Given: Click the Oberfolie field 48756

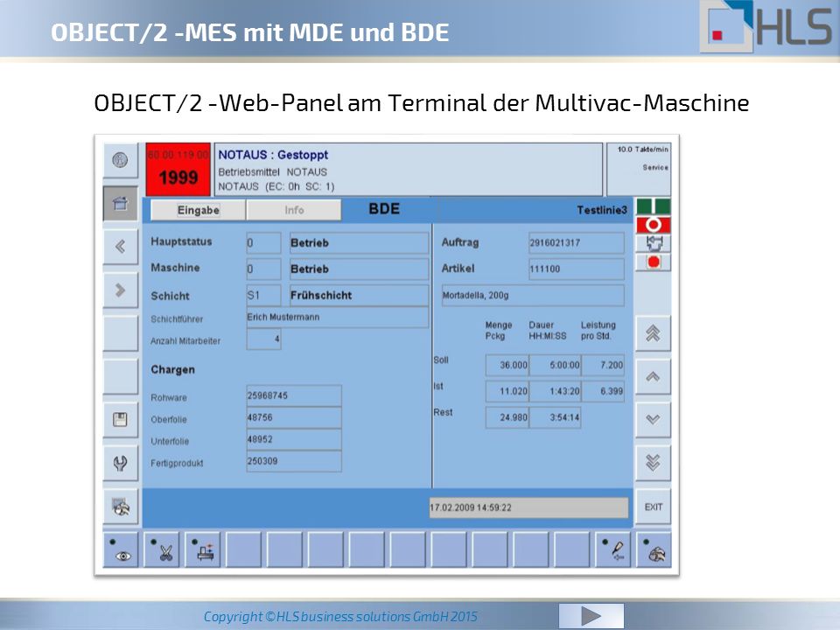Looking at the screenshot, I should coord(294,417).
